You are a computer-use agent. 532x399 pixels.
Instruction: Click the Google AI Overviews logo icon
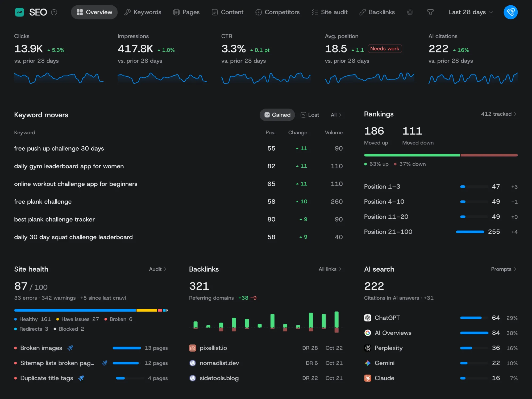pos(368,333)
